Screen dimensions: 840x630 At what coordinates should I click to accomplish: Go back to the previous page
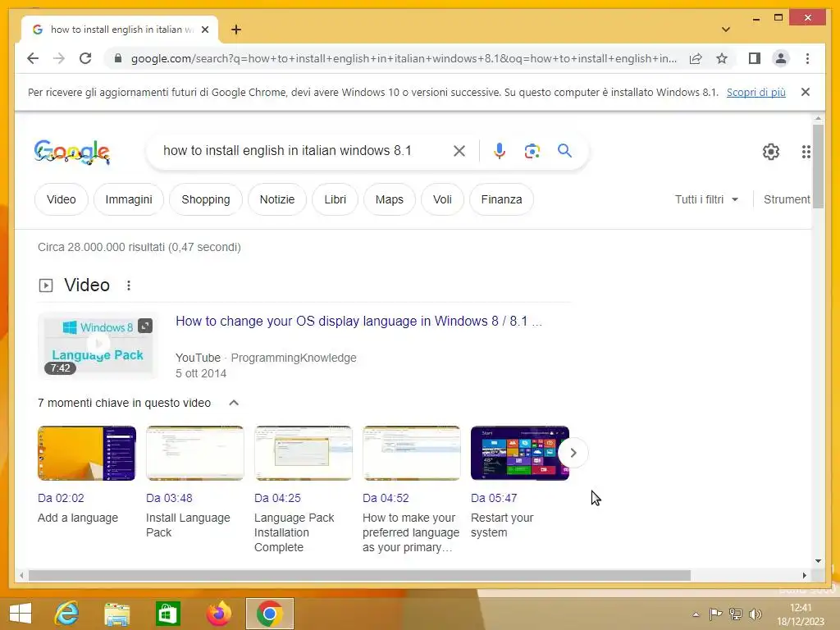(x=33, y=58)
